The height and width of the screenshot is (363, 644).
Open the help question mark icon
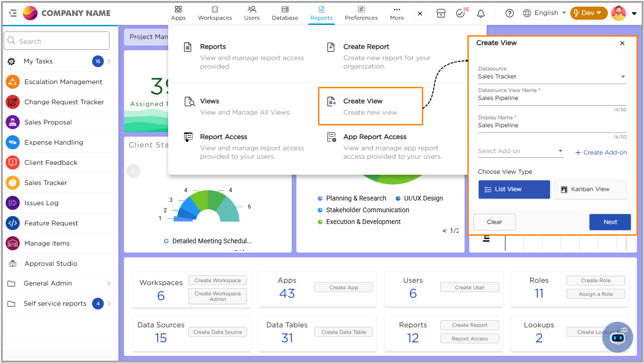[x=510, y=13]
